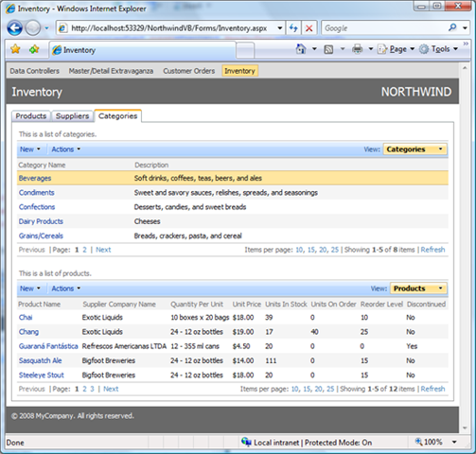
Task: Click the zoom magnifier in status bar
Action: 418,442
